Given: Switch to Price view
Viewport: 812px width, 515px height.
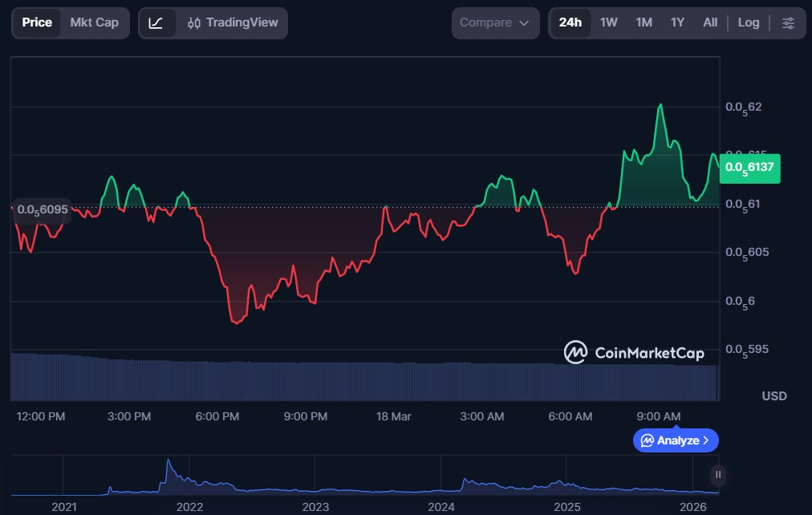Looking at the screenshot, I should 37,22.
